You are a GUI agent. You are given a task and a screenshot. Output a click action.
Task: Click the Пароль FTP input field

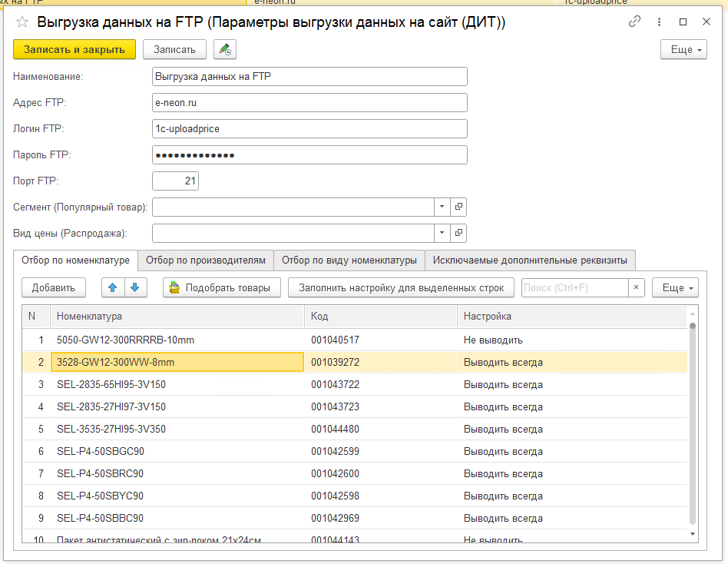tap(309, 155)
